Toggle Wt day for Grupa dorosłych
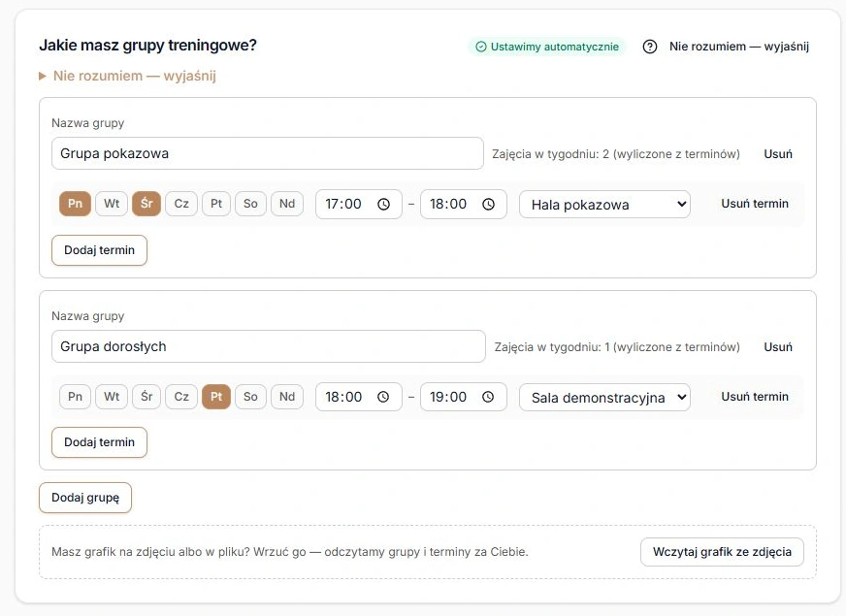Image resolution: width=846 pixels, height=616 pixels. (x=112, y=397)
